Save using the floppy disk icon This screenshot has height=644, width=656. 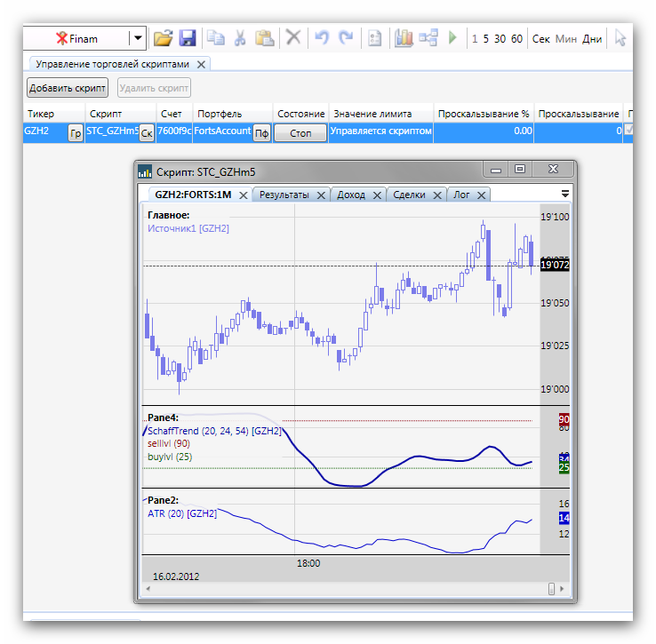point(188,38)
